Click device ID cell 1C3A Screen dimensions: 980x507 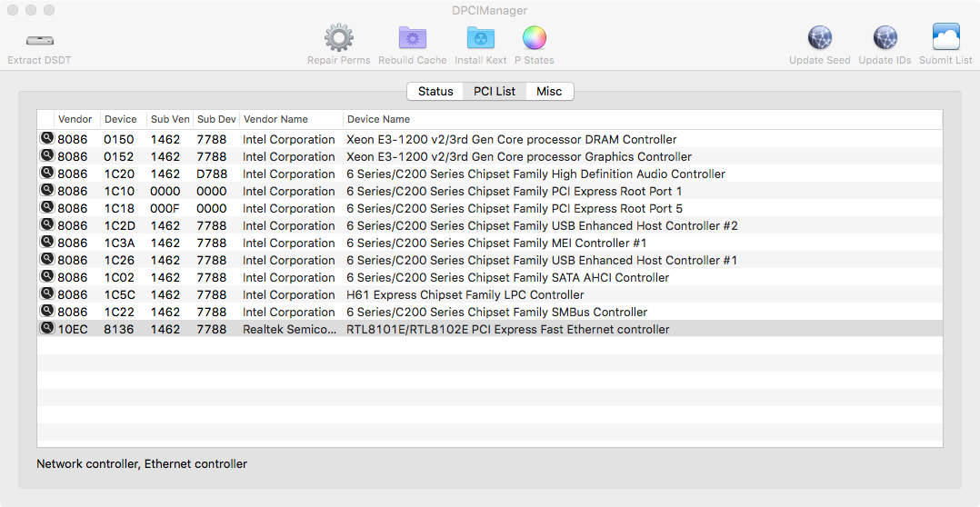tap(119, 243)
